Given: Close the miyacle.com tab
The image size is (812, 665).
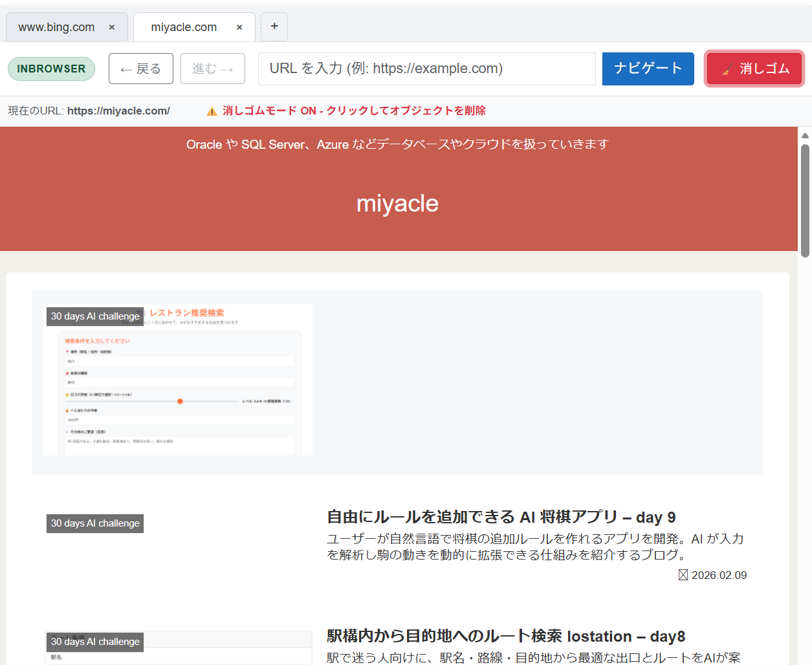Looking at the screenshot, I should coord(239,27).
